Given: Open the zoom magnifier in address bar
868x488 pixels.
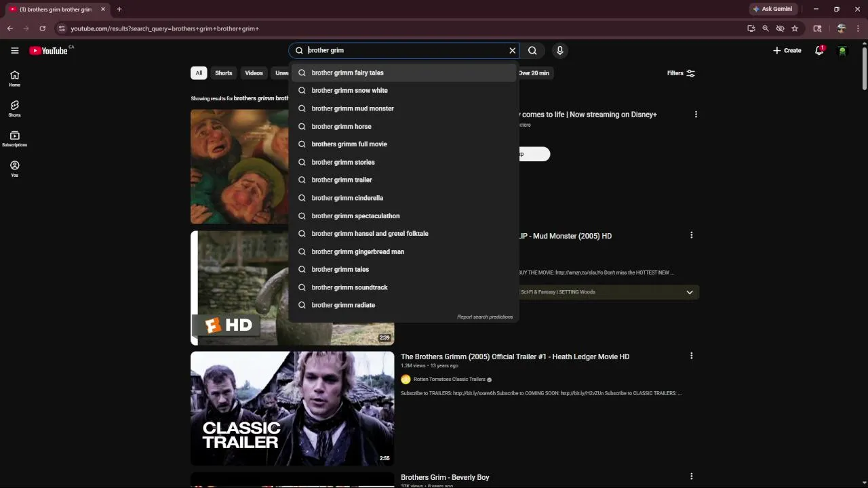Looking at the screenshot, I should [x=766, y=28].
